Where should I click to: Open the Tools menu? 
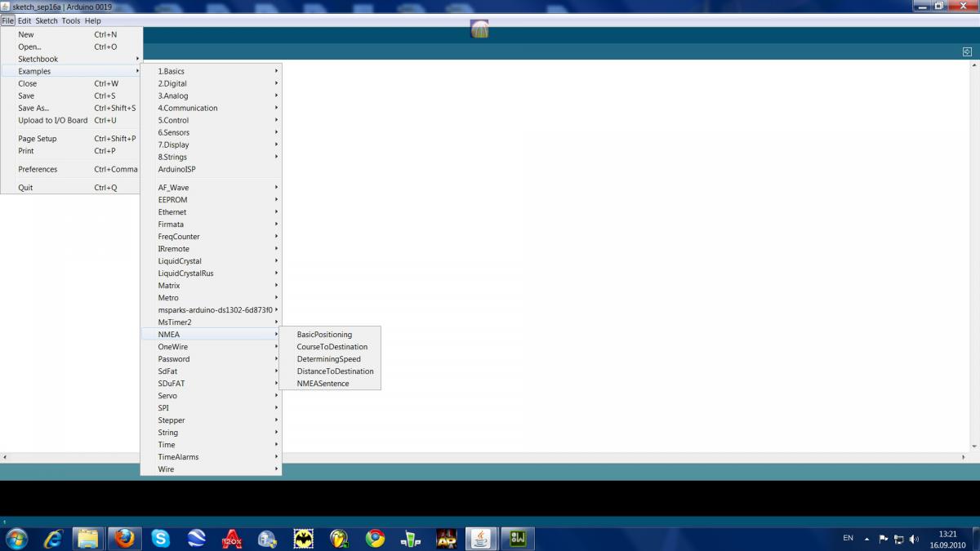click(x=71, y=20)
